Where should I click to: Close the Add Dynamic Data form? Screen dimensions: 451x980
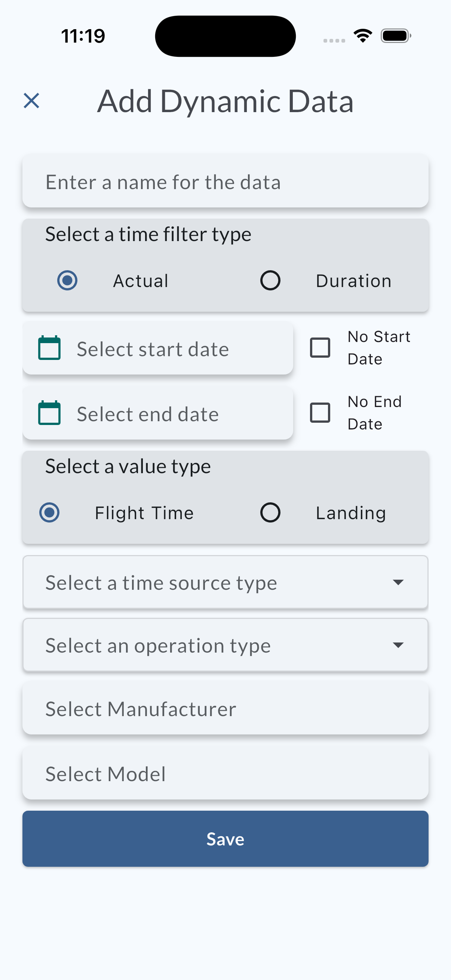31,101
